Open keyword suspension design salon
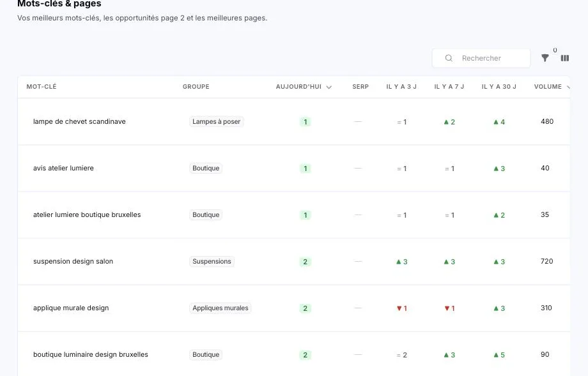This screenshot has width=588, height=376. pos(73,261)
